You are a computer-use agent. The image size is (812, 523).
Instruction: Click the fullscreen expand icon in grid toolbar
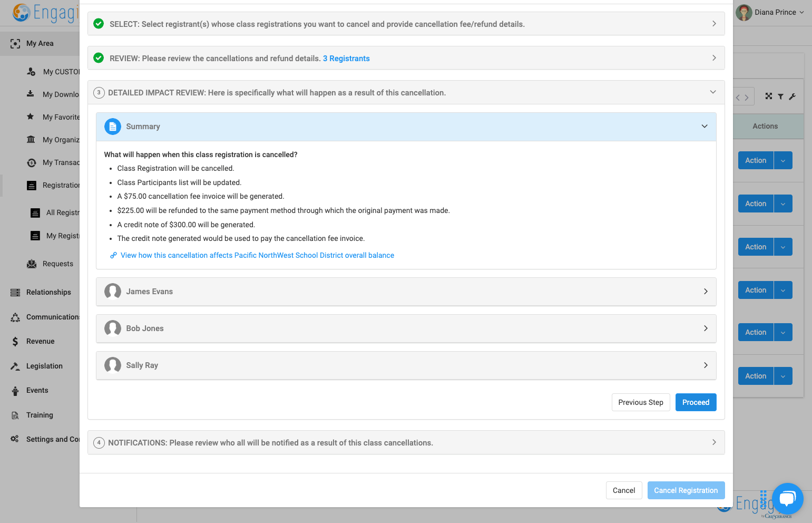(769, 96)
